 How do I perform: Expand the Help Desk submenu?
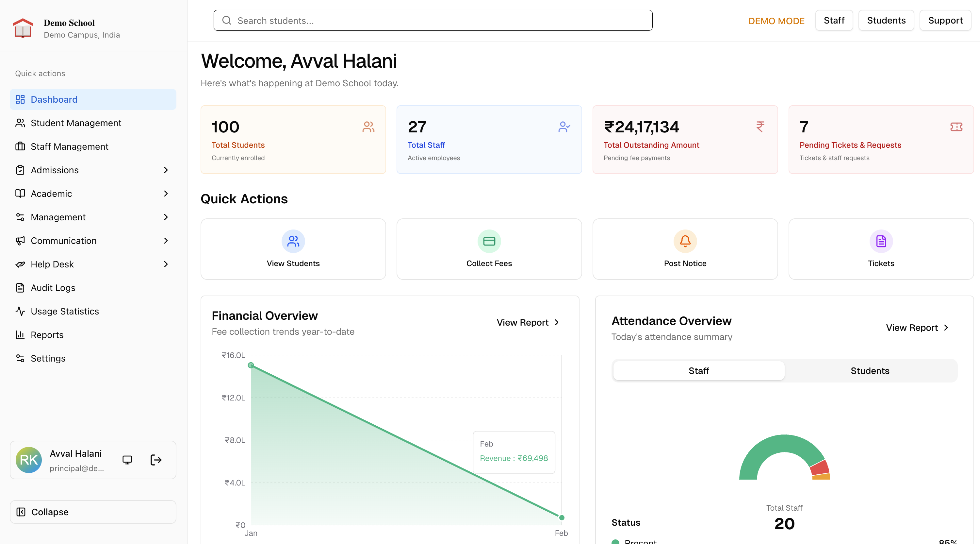[x=93, y=264]
